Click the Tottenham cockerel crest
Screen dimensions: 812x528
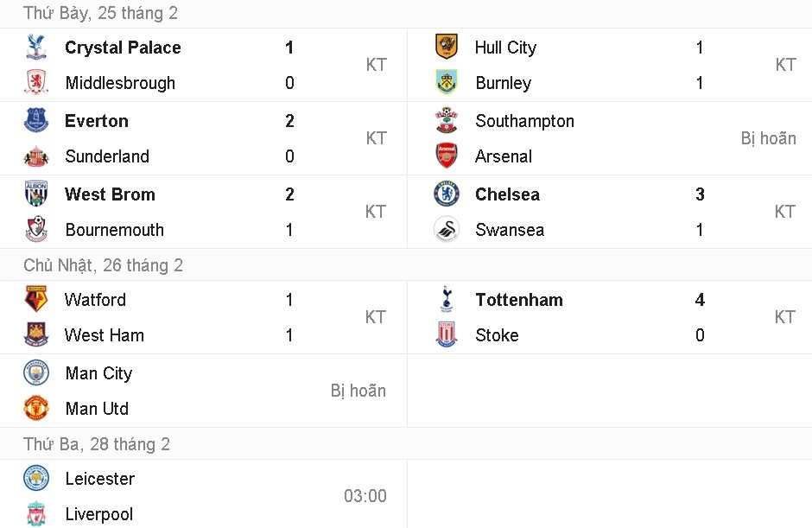447,300
